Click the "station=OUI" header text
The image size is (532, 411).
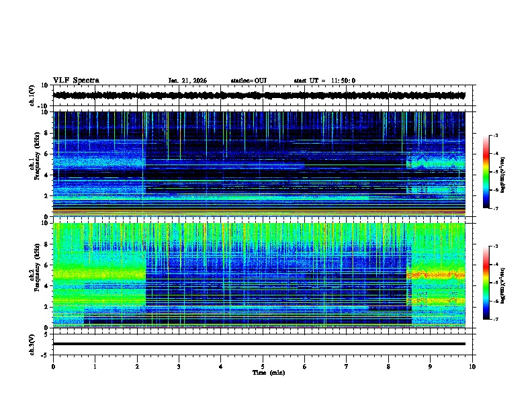249,81
